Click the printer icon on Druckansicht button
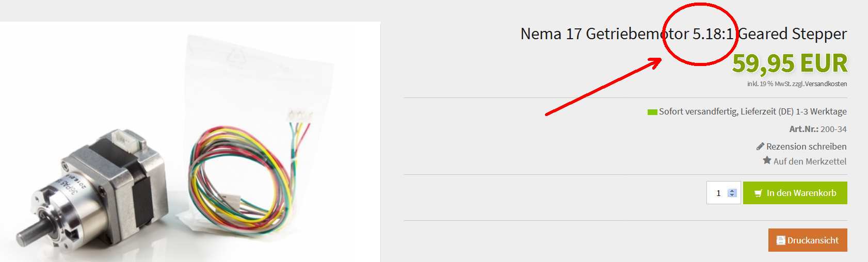The height and width of the screenshot is (262, 868). pyautogui.click(x=781, y=240)
